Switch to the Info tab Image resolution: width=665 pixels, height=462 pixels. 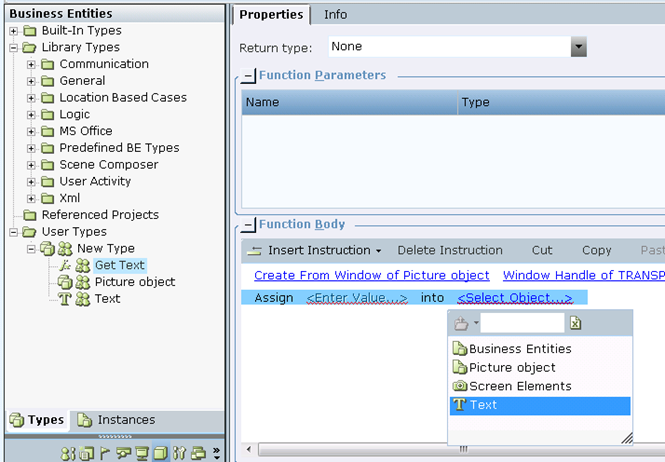point(335,15)
